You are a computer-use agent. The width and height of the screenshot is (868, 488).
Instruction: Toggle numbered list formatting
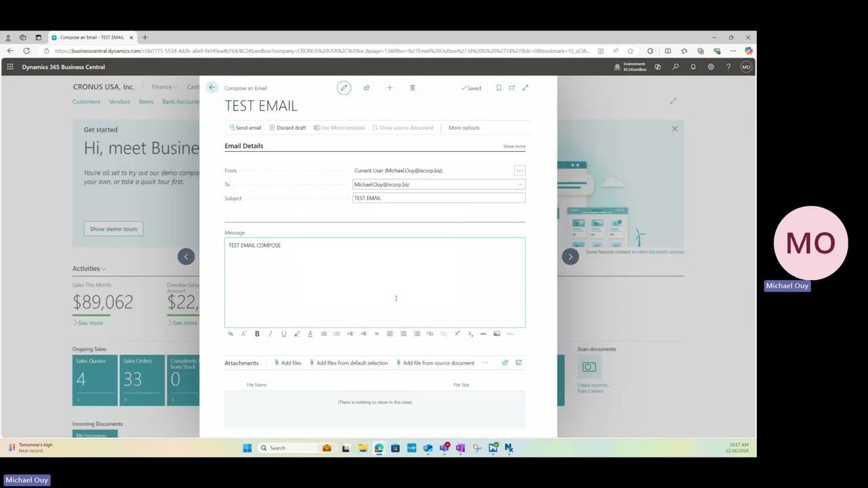click(336, 333)
